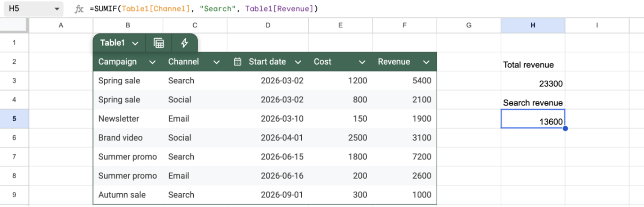This screenshot has width=644, height=207.
Task: Select column H header
Action: (x=533, y=25)
